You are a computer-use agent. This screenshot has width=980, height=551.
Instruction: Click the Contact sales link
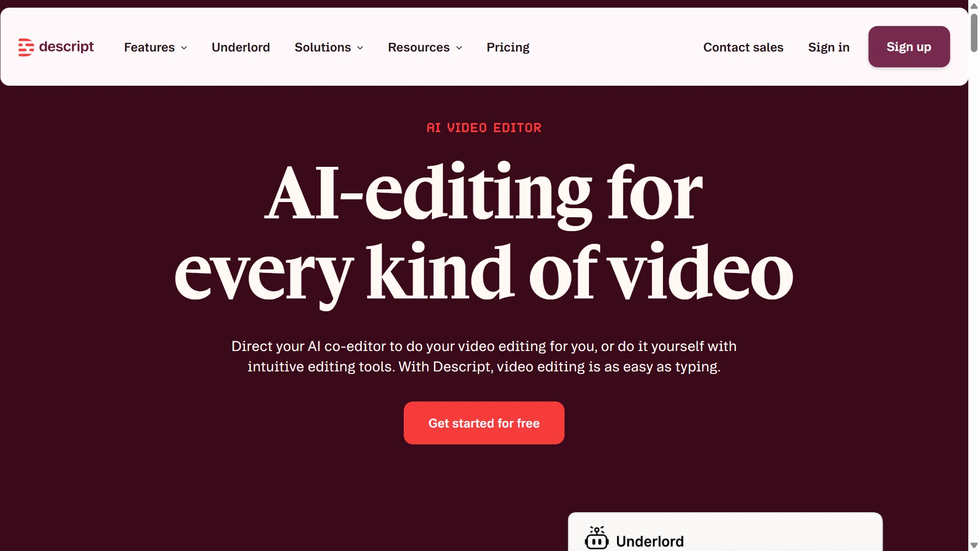pos(743,47)
